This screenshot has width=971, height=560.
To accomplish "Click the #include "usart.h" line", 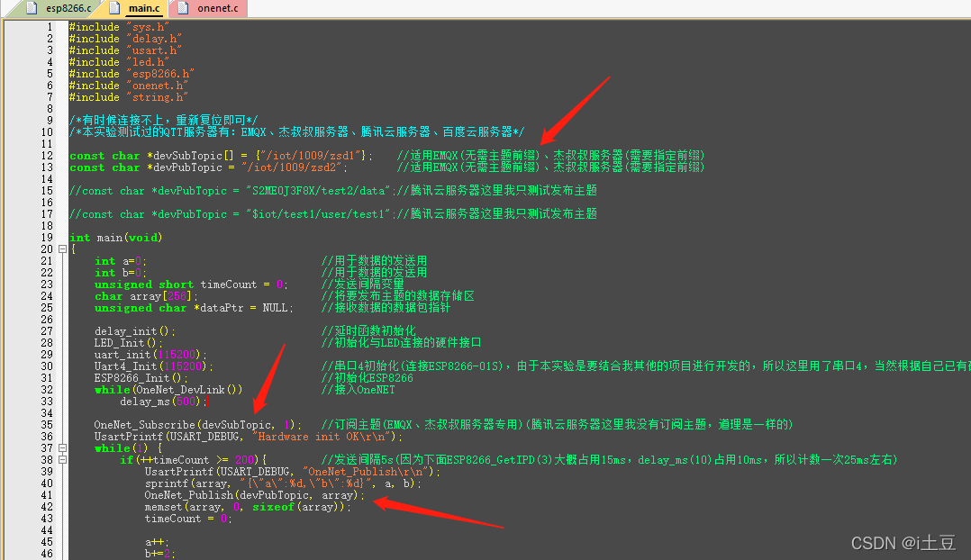I will point(126,50).
